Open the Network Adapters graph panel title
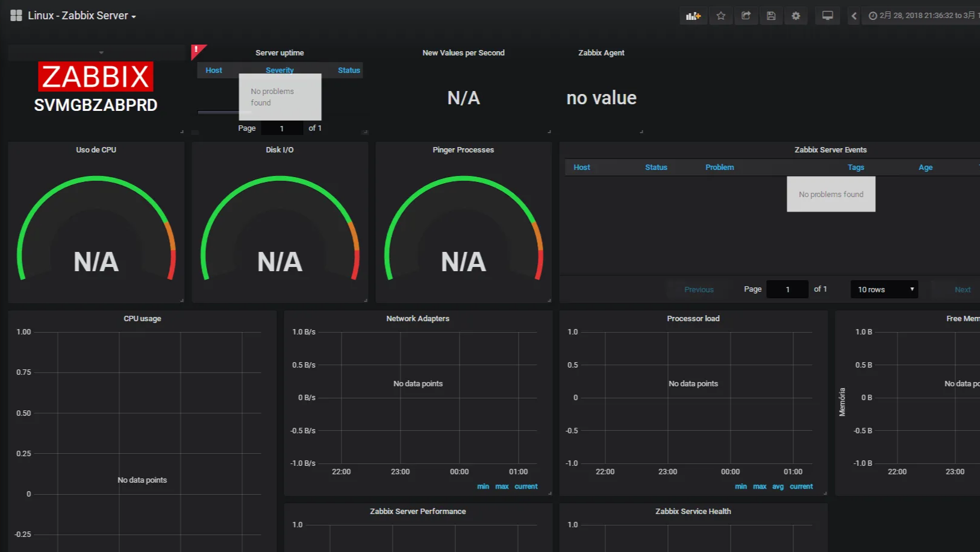Image resolution: width=980 pixels, height=552 pixels. pyautogui.click(x=417, y=319)
